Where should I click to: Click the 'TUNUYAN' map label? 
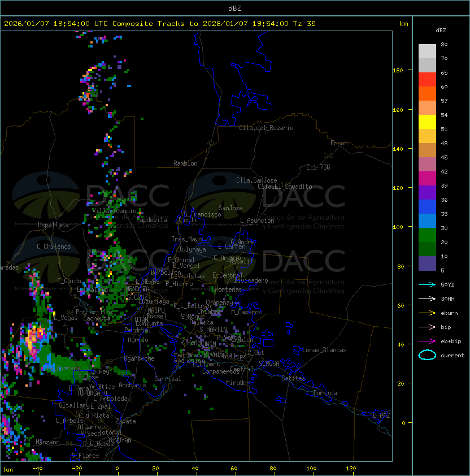point(120,440)
